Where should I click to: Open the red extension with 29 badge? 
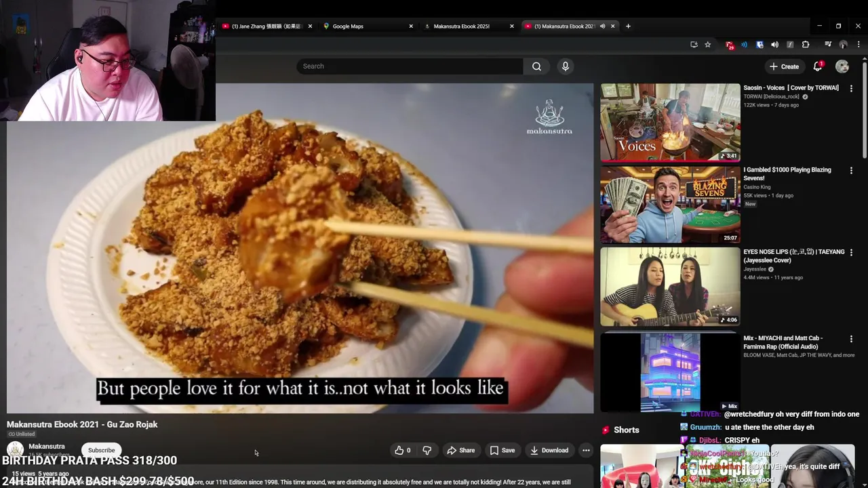[730, 45]
